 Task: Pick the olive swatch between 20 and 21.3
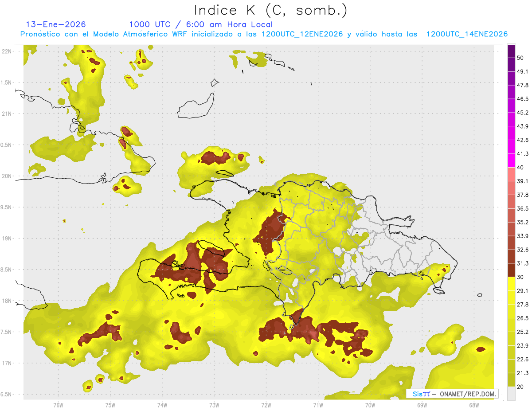point(511,380)
